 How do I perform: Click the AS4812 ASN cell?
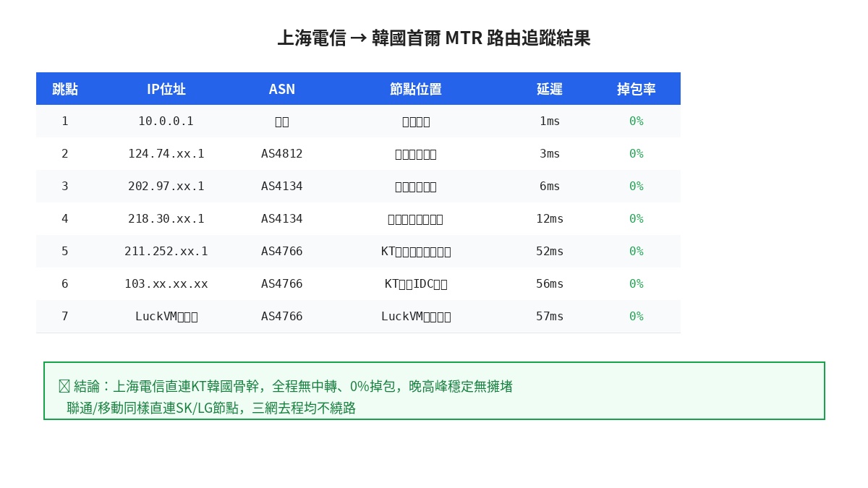tap(282, 154)
